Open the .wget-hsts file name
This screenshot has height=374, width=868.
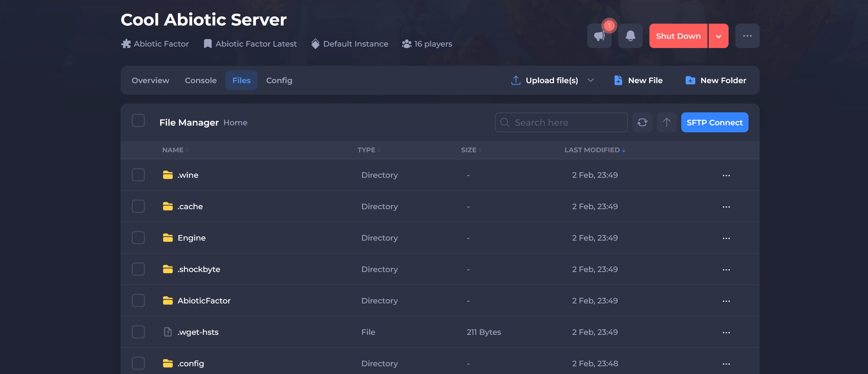point(198,332)
